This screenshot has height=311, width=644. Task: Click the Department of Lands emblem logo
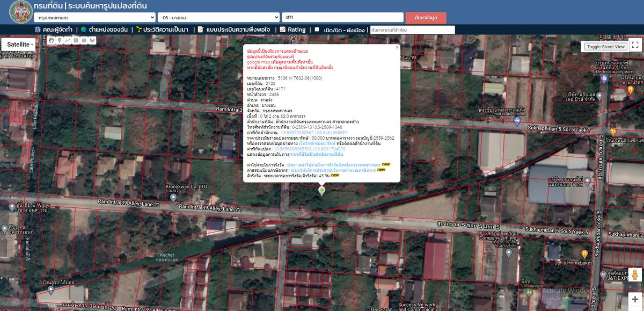point(20,11)
